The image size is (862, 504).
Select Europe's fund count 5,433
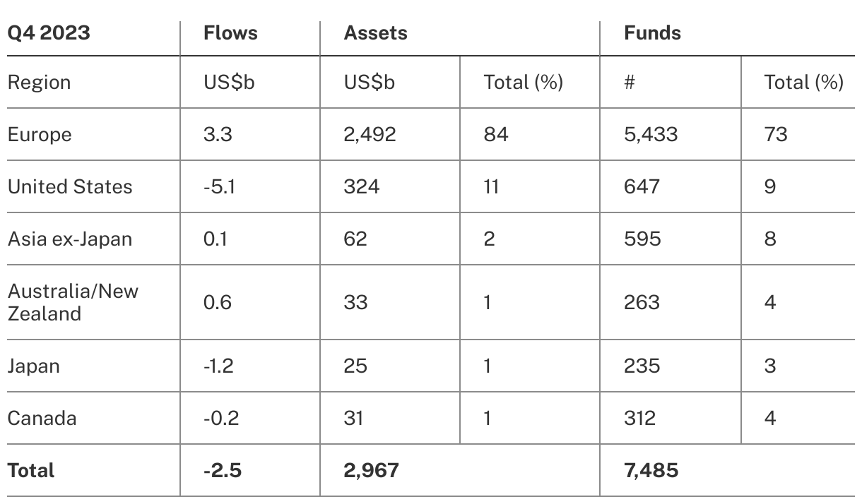(x=651, y=134)
